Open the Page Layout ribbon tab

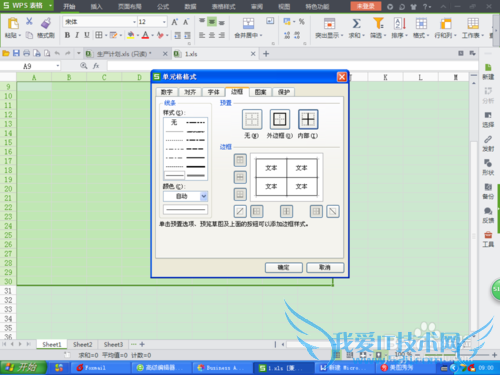(x=130, y=6)
